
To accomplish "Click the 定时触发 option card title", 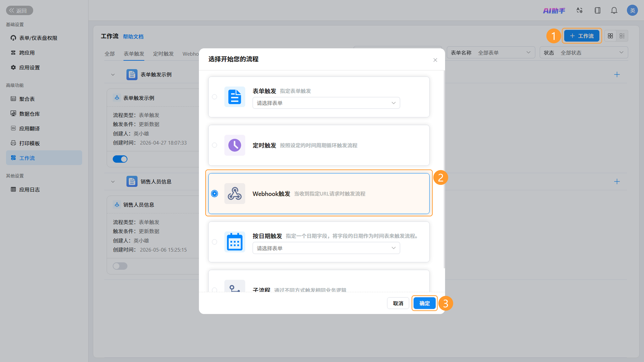I will [x=264, y=145].
